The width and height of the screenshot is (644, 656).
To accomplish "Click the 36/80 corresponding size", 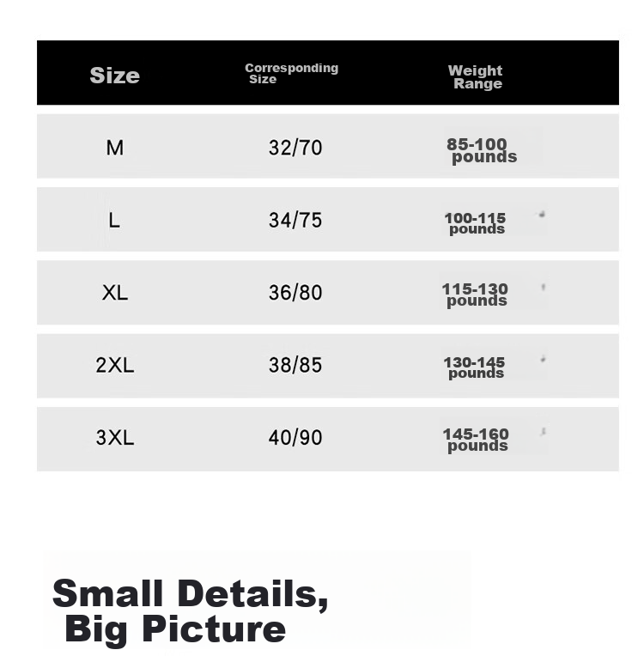I will coord(295,293).
